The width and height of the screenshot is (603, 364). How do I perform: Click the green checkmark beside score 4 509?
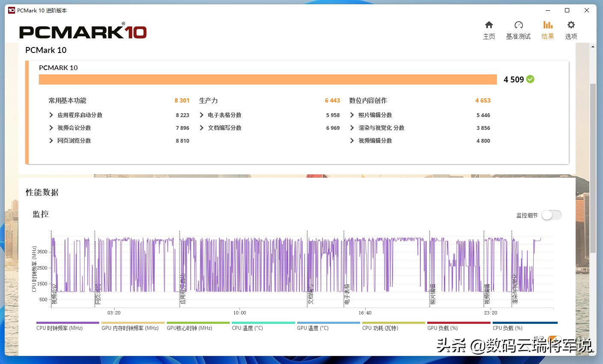[x=529, y=79]
